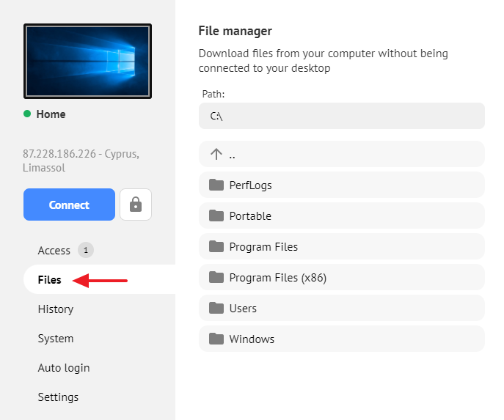Click the green online status dot beside Home
This screenshot has height=420, width=504.
(27, 114)
